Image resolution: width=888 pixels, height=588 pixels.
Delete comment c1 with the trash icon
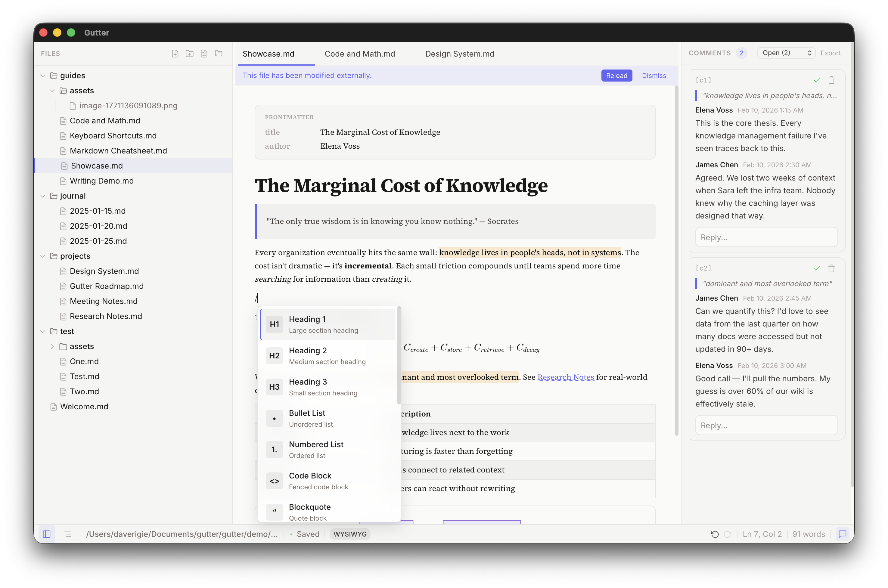pos(831,80)
